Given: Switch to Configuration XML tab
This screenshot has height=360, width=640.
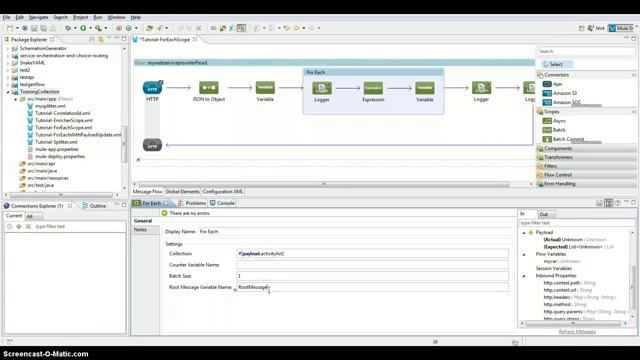Looking at the screenshot, I should (x=222, y=191).
